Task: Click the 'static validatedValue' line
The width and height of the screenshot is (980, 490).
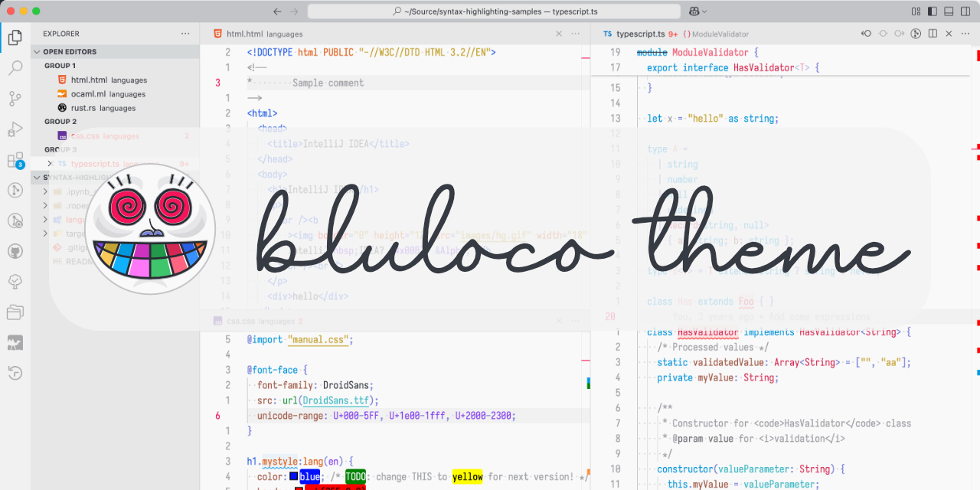Action: tap(784, 362)
